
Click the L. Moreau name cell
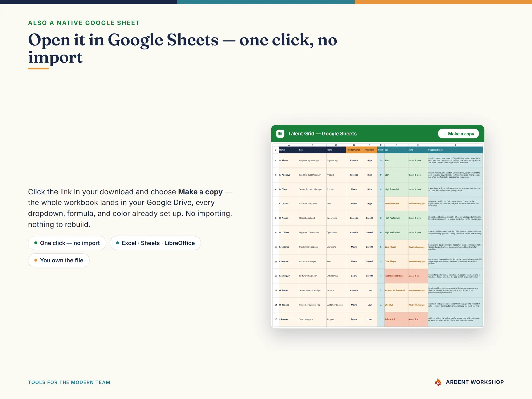point(289,262)
